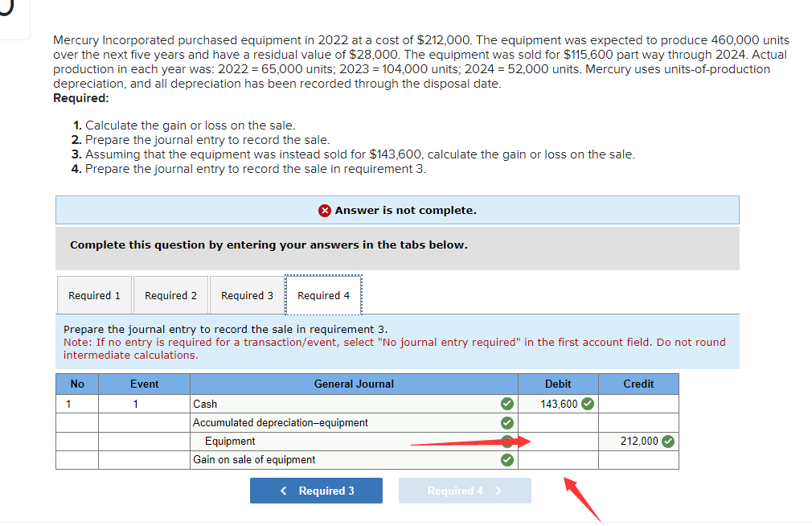
Task: Click the green check beside Gain on sale of equipment
Action: click(507, 460)
